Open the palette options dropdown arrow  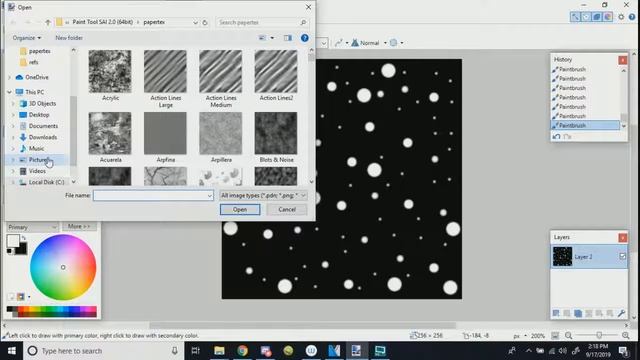(29, 297)
